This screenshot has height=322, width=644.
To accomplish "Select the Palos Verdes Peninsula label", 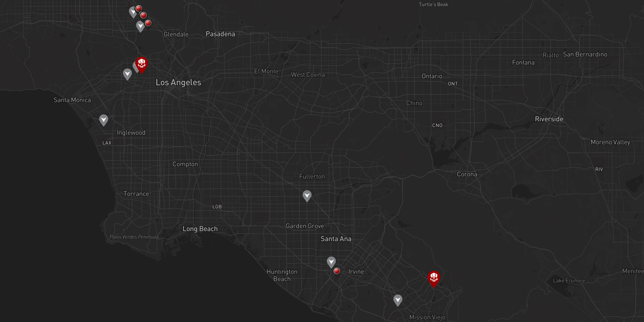I will [134, 237].
